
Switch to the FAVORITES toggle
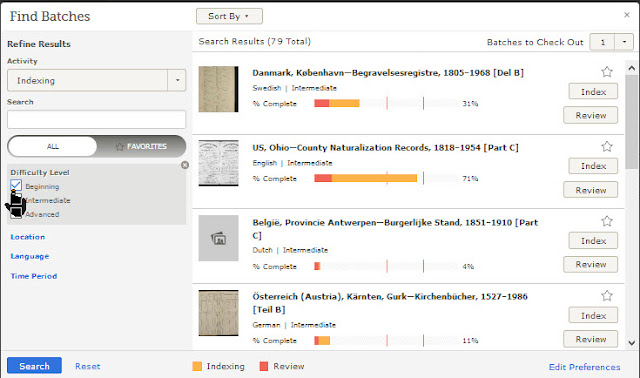pyautogui.click(x=141, y=146)
